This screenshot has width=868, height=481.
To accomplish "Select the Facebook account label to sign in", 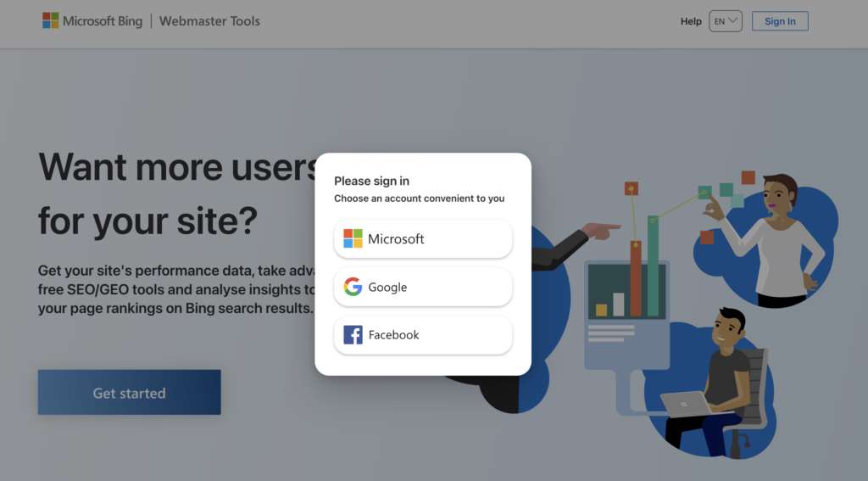I will tap(393, 335).
